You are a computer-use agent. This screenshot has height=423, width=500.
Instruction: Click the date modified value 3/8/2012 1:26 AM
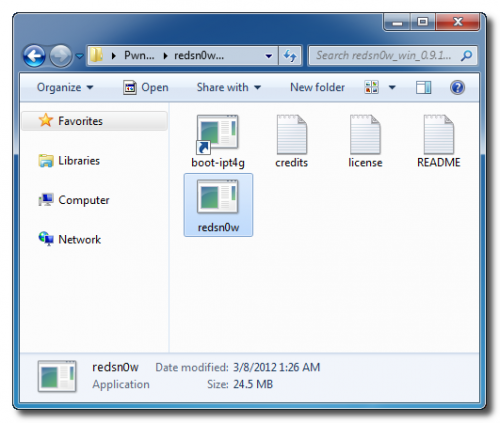[276, 367]
